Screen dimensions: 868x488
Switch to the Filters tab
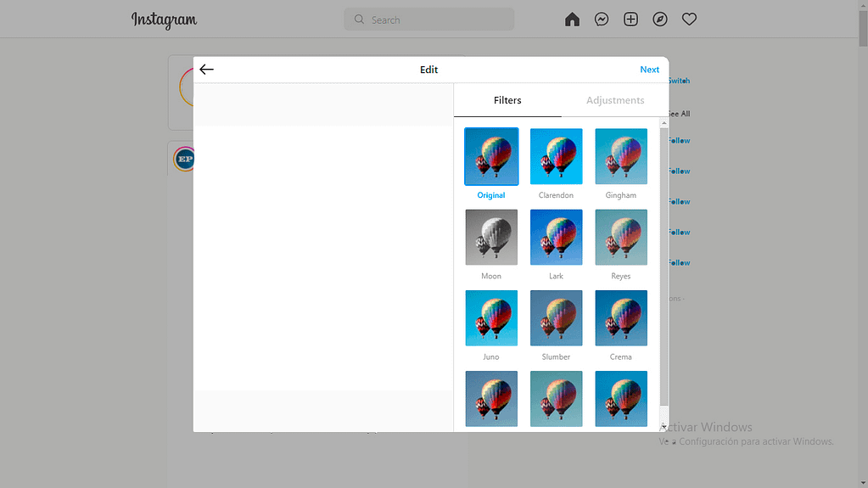507,100
